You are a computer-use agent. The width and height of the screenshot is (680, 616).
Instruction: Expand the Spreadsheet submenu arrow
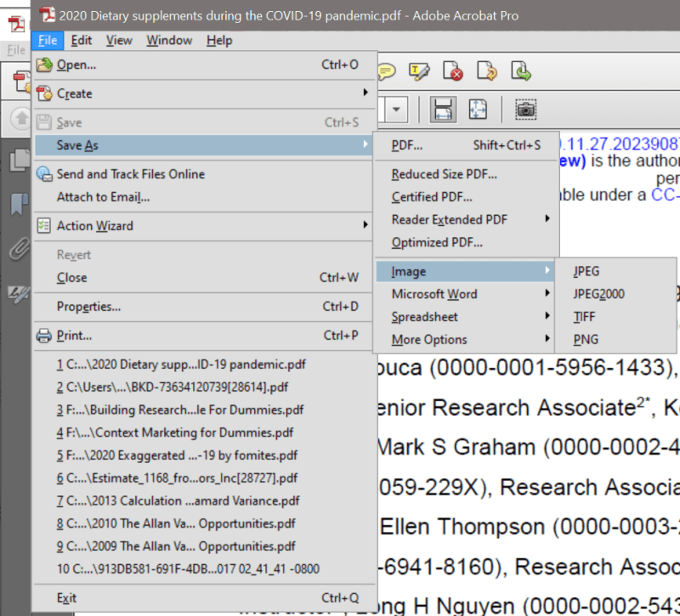pyautogui.click(x=547, y=315)
